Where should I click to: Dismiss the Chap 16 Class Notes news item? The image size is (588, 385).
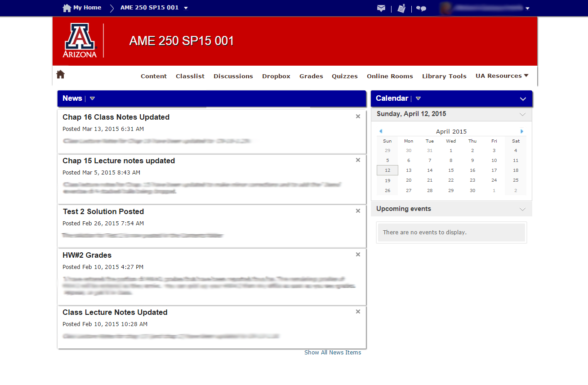(358, 116)
